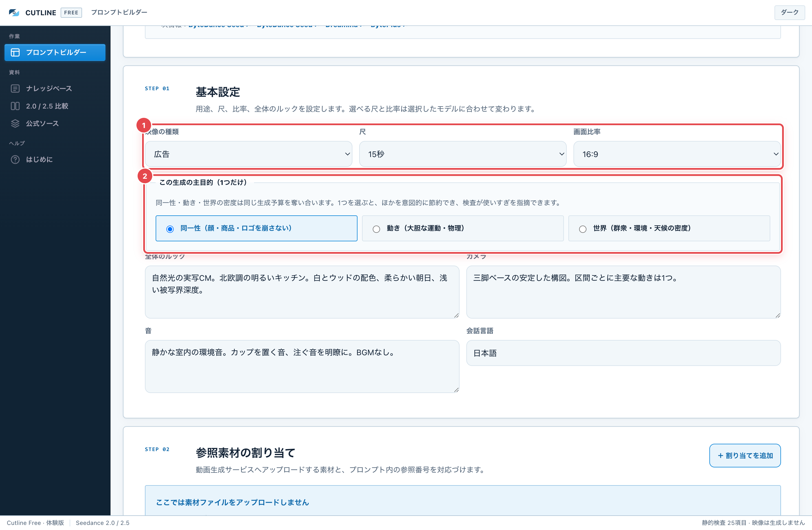Click the Cutline Free · 体験版 status text
Image resolution: width=812 pixels, height=530 pixels.
(x=36, y=522)
